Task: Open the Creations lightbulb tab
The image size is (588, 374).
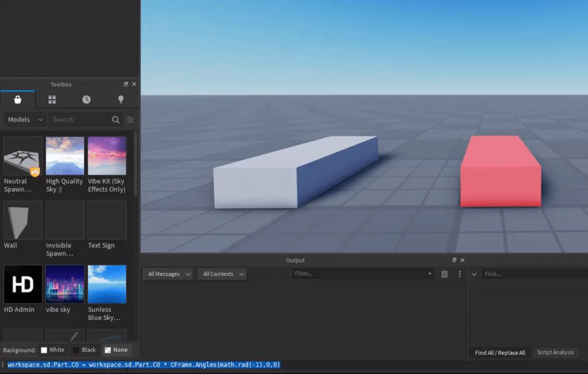Action: click(x=121, y=100)
